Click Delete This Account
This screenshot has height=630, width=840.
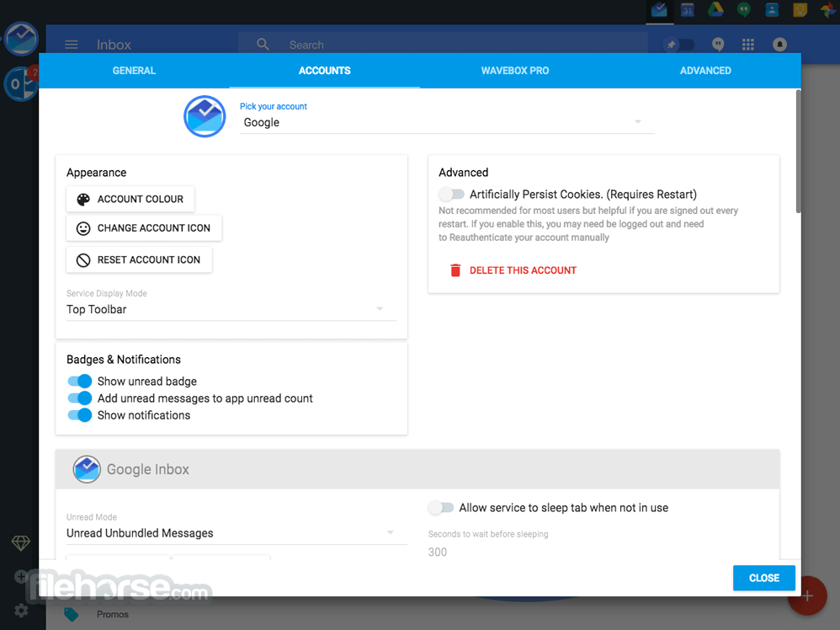(513, 270)
